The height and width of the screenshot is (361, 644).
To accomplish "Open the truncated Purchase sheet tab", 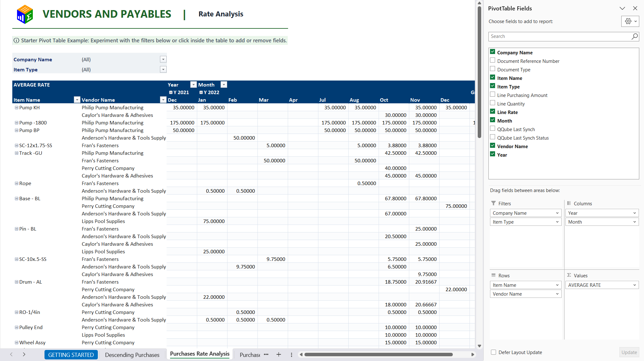I will click(250, 355).
